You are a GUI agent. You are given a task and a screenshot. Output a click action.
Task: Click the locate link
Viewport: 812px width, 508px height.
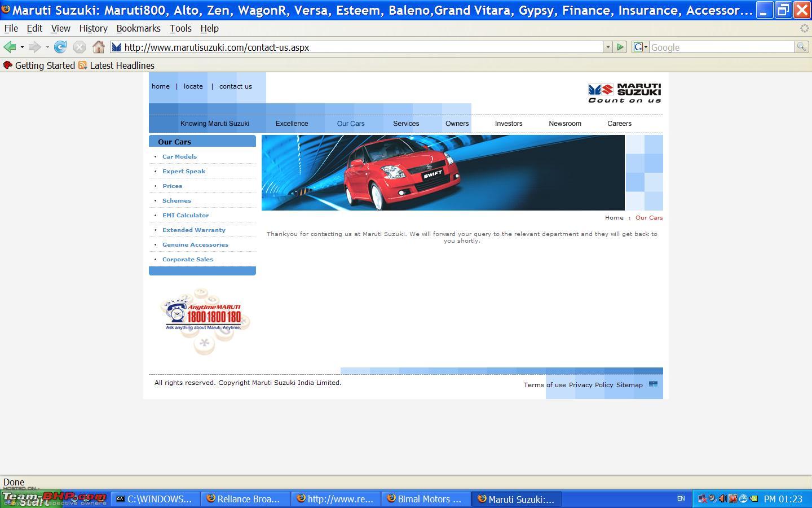click(x=193, y=86)
